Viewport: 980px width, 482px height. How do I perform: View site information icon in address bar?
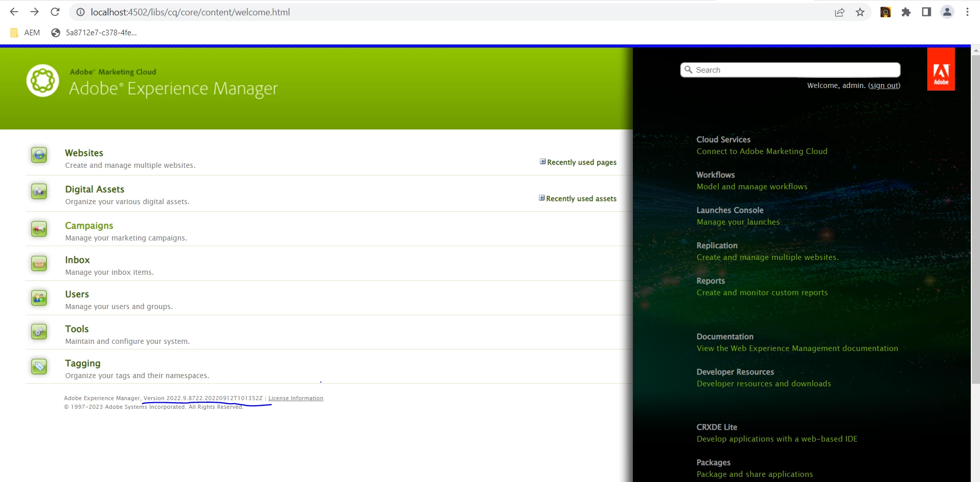[x=80, y=12]
